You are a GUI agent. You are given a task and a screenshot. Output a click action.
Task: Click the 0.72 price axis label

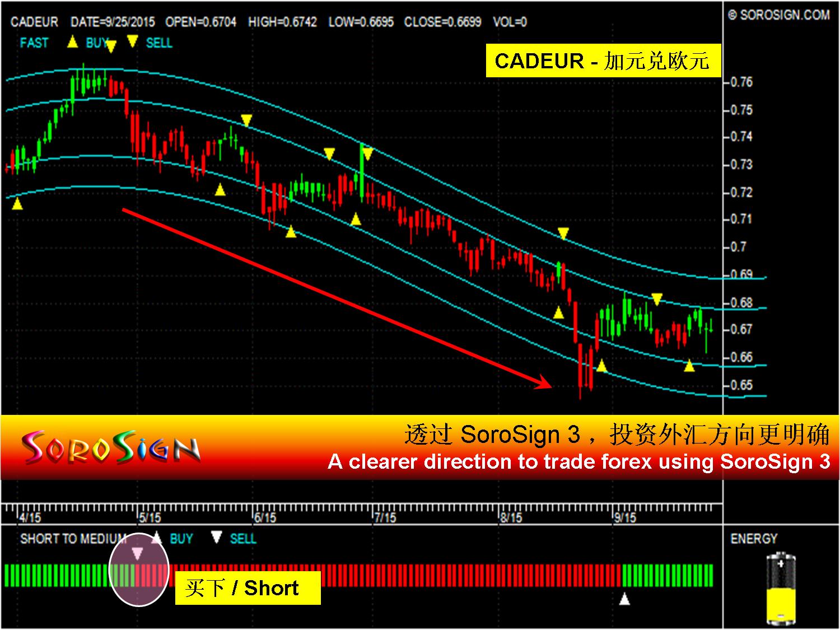[741, 192]
